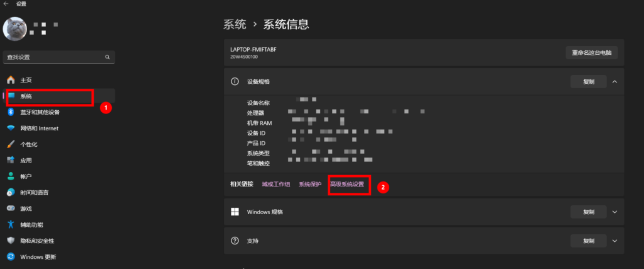The image size is (644, 269).
Task: Click the 重命名这台电脑 button
Action: point(591,52)
